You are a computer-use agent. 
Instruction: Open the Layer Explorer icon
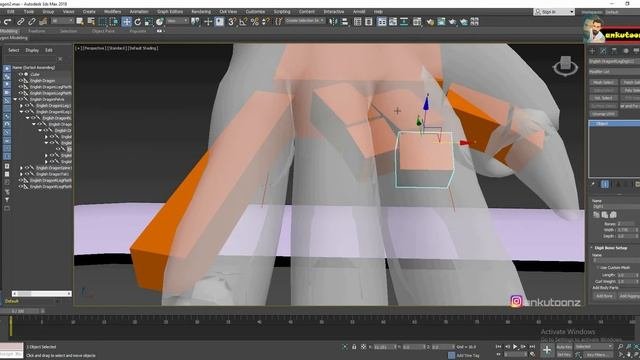pyautogui.click(x=369, y=22)
